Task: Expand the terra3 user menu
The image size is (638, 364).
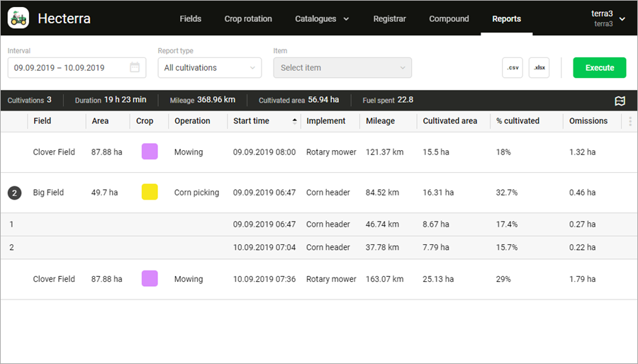Action: 608,18
